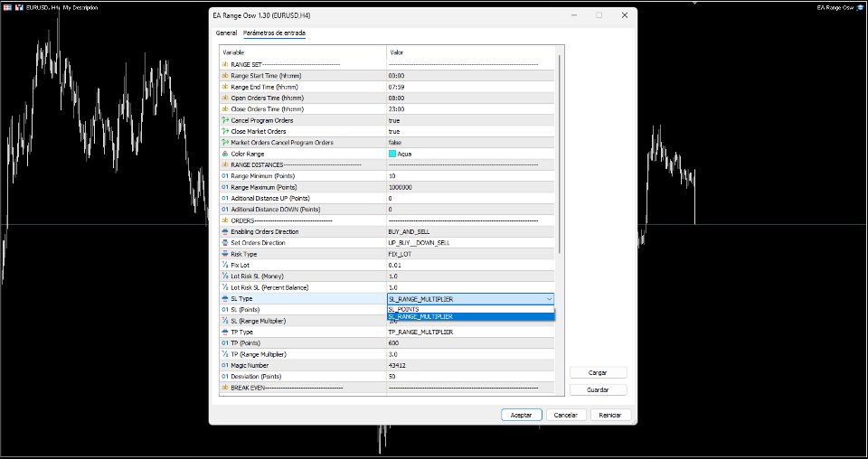
Task: Click the Reiniciar button
Action: click(x=610, y=415)
